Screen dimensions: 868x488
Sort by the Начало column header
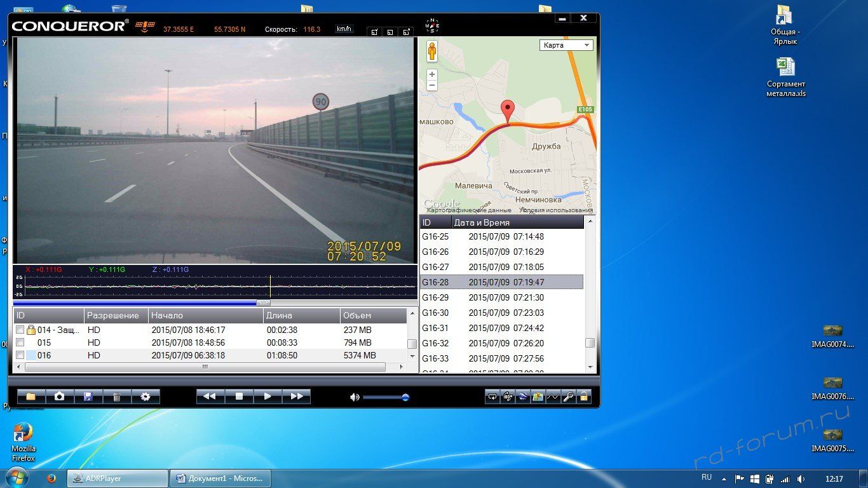(206, 315)
